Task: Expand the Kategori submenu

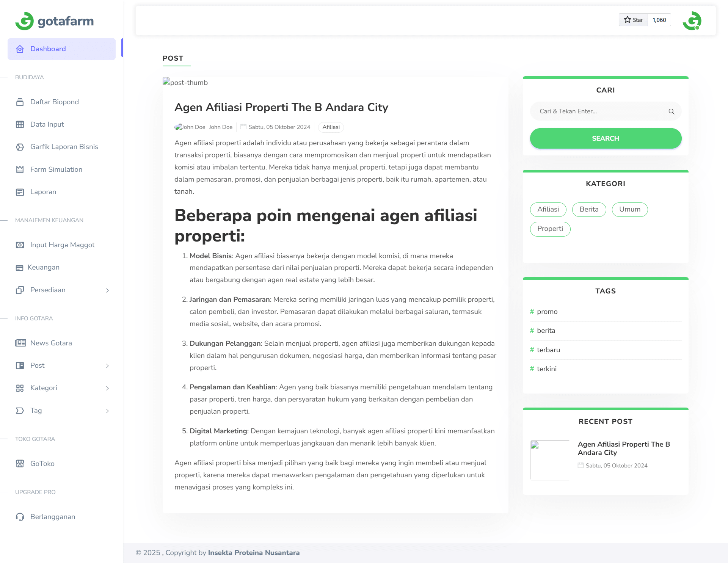Action: click(108, 388)
